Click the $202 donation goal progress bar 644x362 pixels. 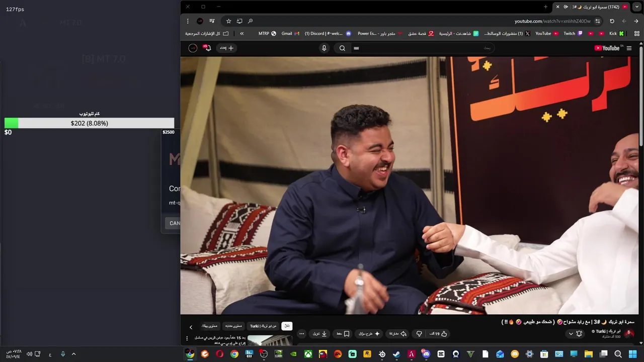pyautogui.click(x=89, y=123)
